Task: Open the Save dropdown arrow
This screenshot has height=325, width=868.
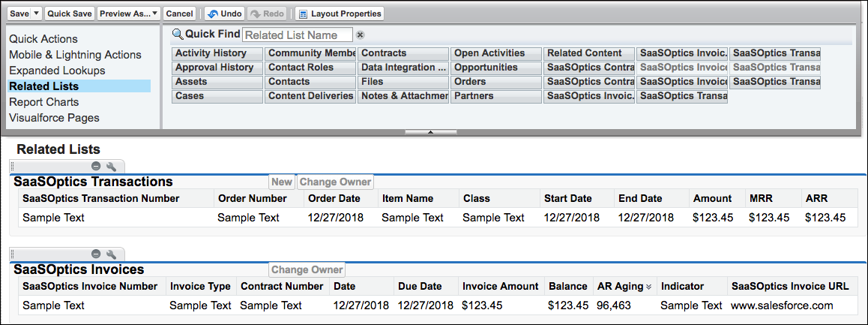Action: click(x=36, y=14)
